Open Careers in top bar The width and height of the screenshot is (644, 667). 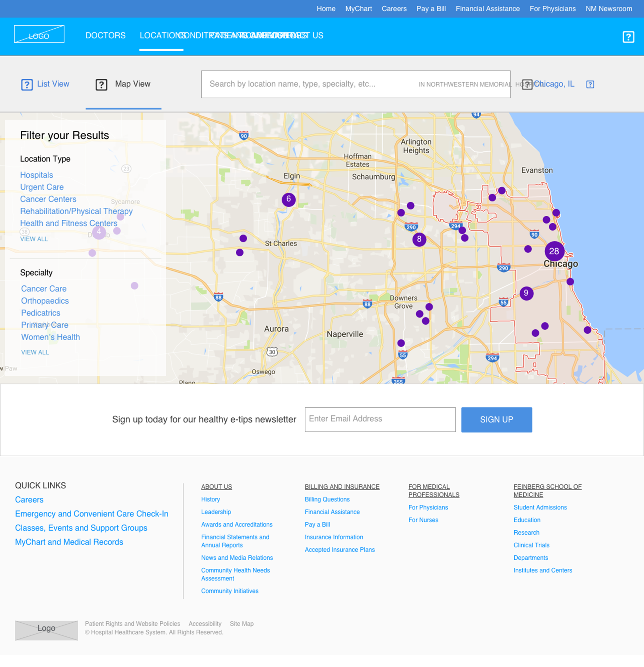pos(394,9)
